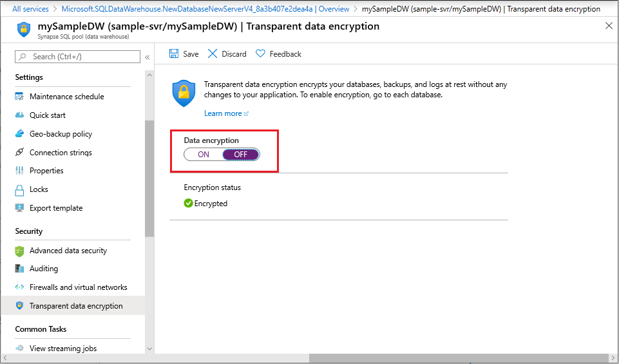Click the Quick start cloud icon
Viewport: 619px width, 364px height.
point(19,115)
